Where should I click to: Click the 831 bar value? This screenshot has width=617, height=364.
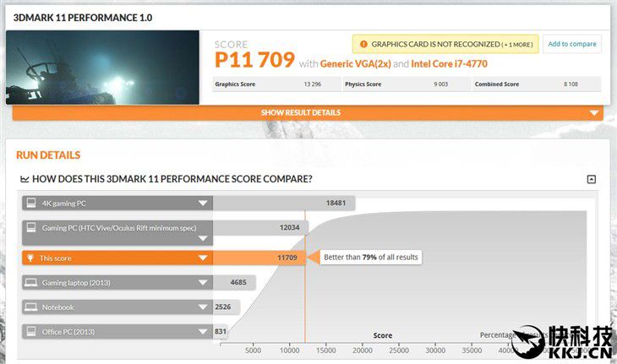(x=221, y=331)
